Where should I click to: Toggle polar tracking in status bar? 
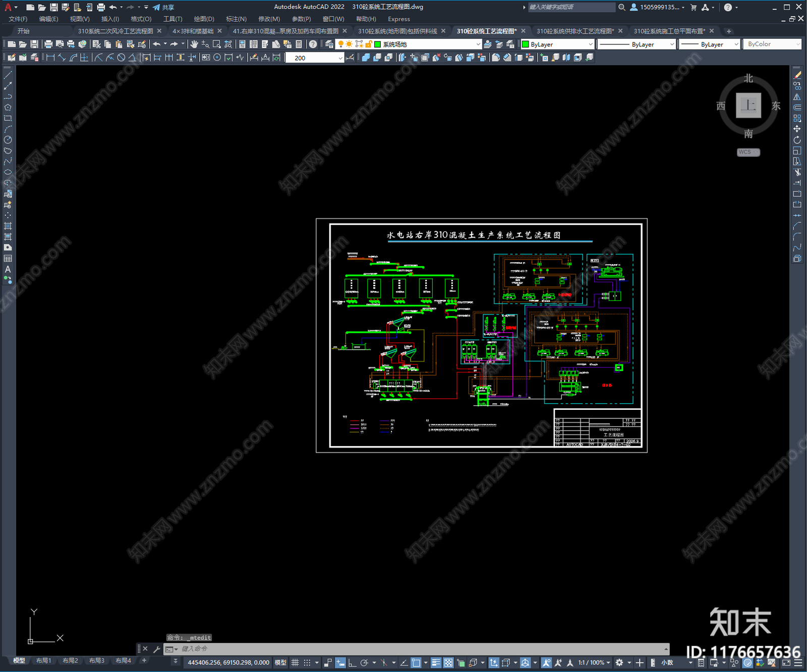click(x=364, y=662)
